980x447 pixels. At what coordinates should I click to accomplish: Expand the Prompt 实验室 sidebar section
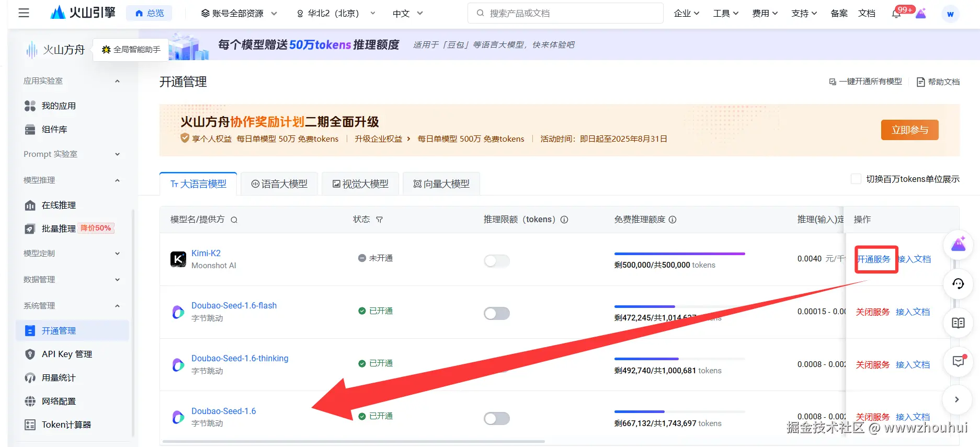click(72, 154)
